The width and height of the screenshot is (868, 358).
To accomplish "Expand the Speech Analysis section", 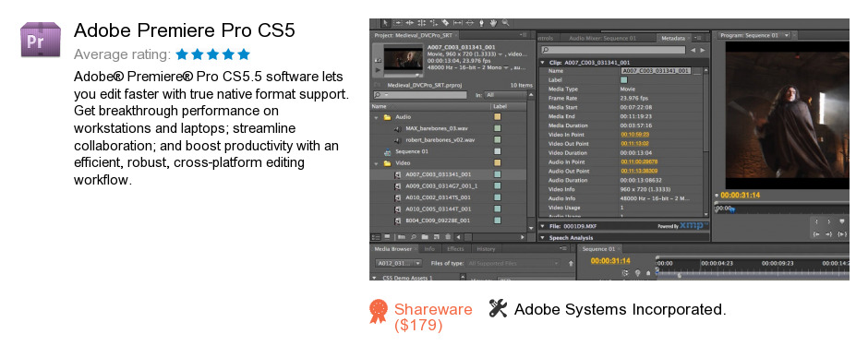I will point(543,237).
